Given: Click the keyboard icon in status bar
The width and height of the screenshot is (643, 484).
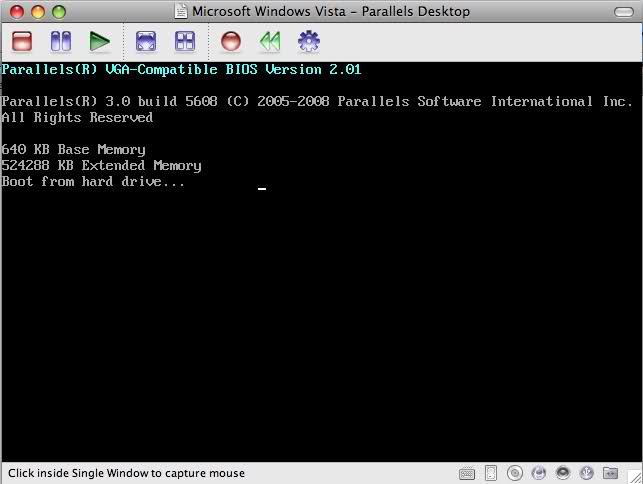Looking at the screenshot, I should (x=467, y=474).
